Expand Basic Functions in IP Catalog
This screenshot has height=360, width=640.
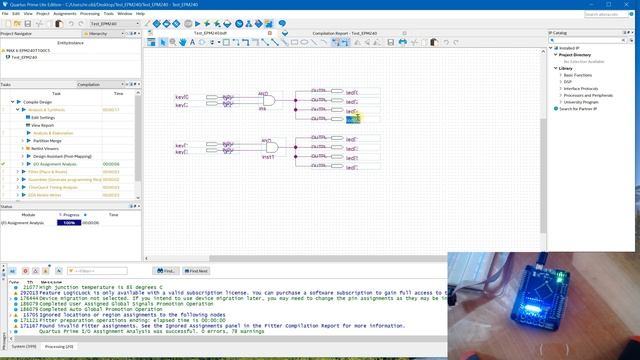coord(561,75)
